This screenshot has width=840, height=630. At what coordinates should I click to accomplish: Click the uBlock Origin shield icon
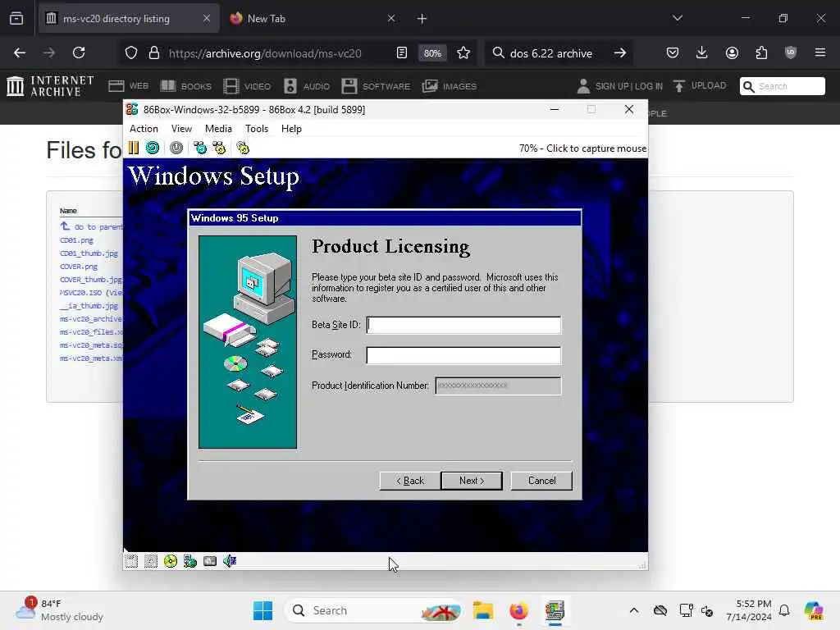(791, 52)
